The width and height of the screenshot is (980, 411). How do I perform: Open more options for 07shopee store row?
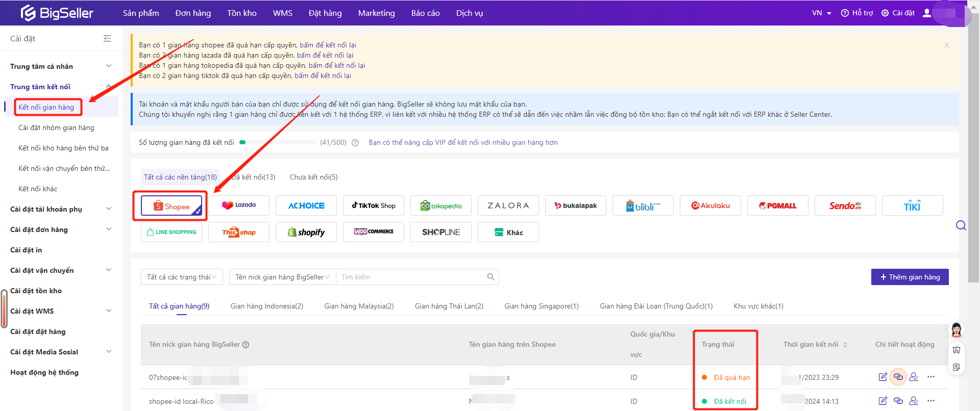930,377
